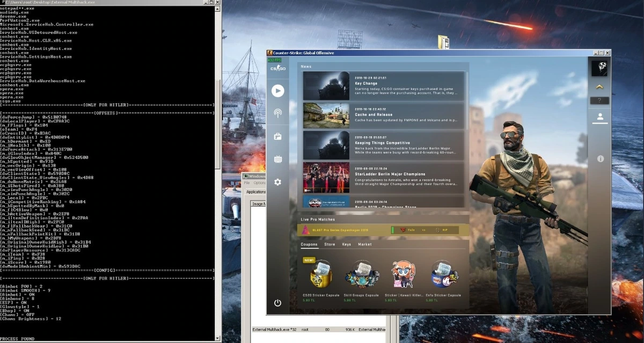Screen dimensions: 644x343
Task: Click the CS20 Sticker Capsule label
Action: [321, 295]
